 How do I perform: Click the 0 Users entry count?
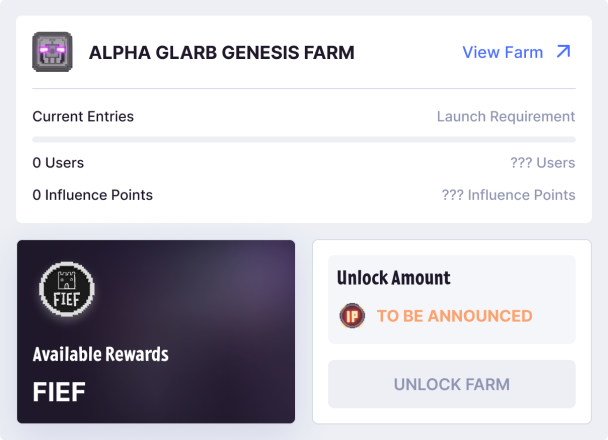pos(58,163)
